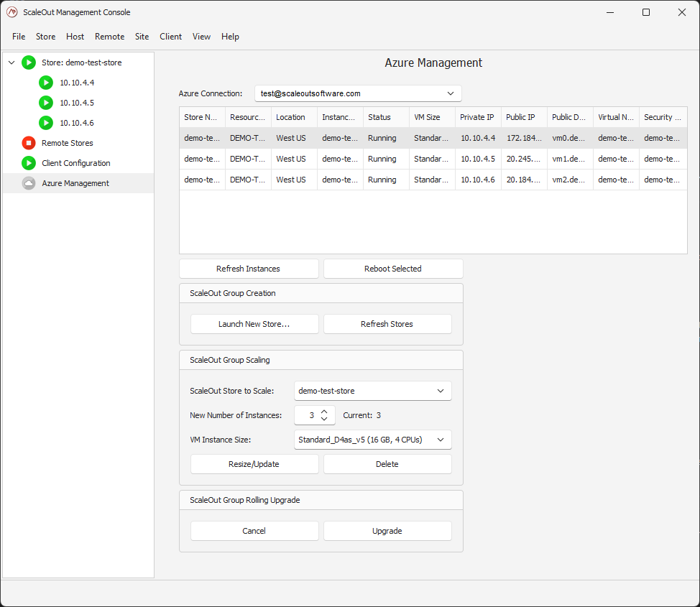Click the green icon beside Client Configuration
This screenshot has height=607, width=700.
click(29, 163)
